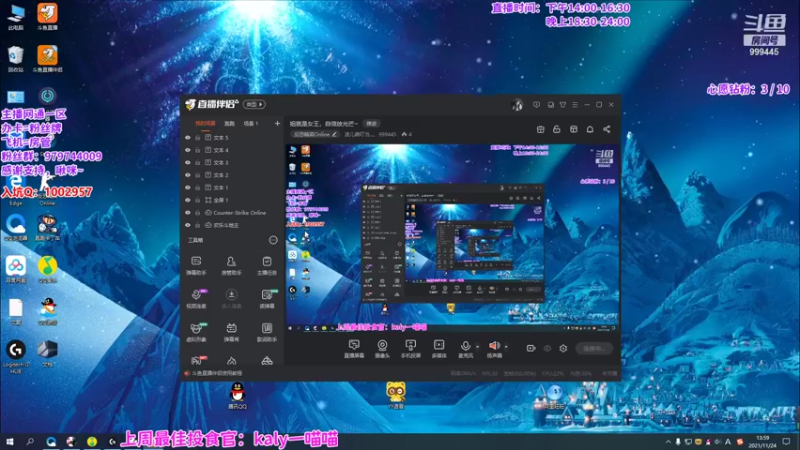
Task: Open the main menu hamburger icon
Action: point(575,105)
